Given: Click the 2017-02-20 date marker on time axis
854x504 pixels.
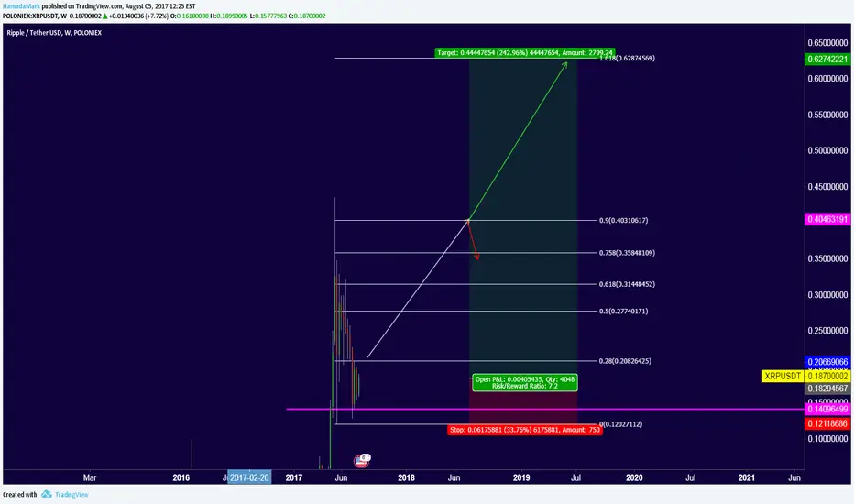Looking at the screenshot, I should tap(249, 477).
